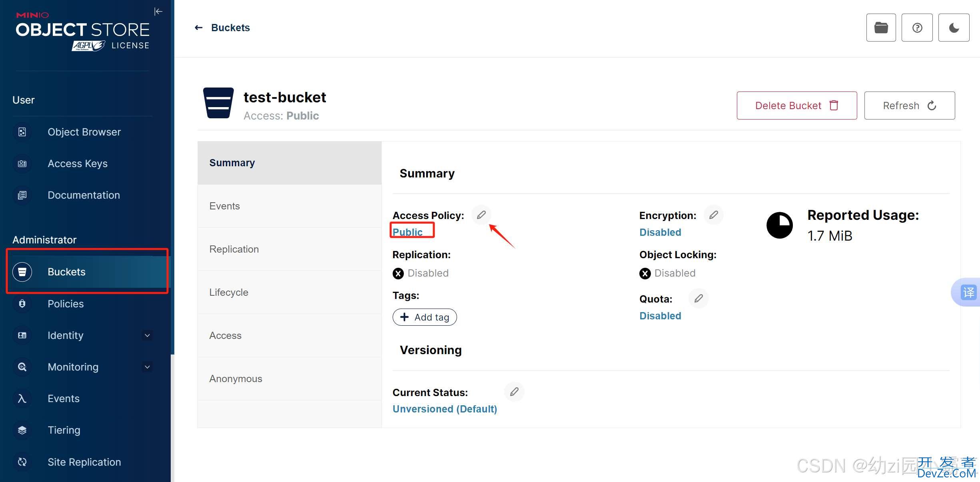The width and height of the screenshot is (980, 482).
Task: Click the Delete Bucket button
Action: coord(796,106)
